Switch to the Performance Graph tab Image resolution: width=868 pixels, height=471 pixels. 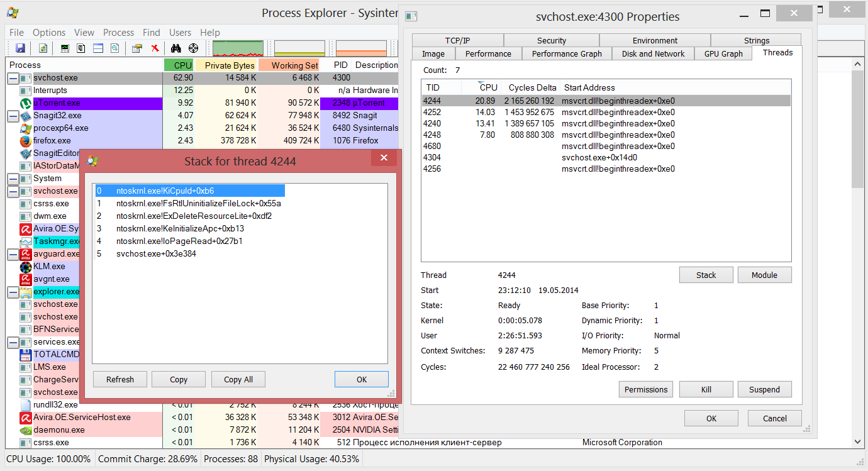567,54
